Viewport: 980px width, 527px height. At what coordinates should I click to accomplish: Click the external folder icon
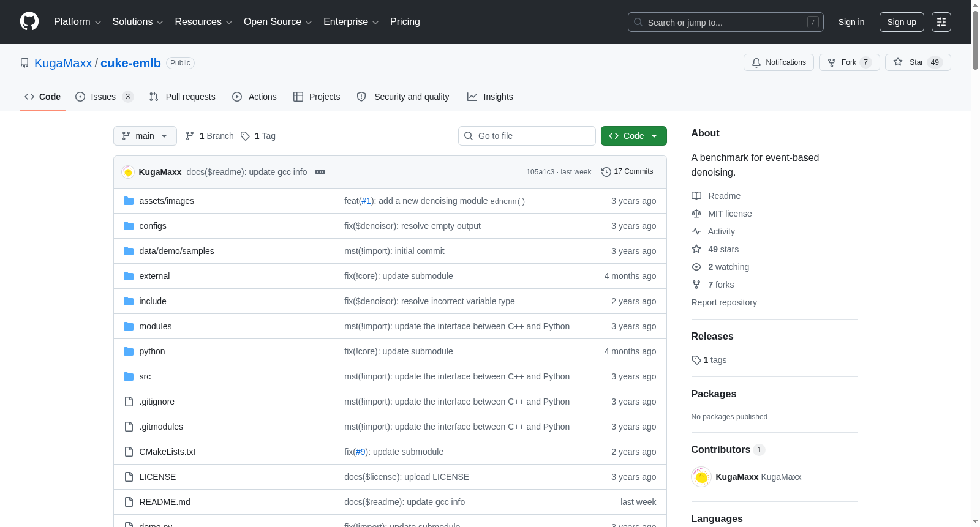(x=129, y=276)
